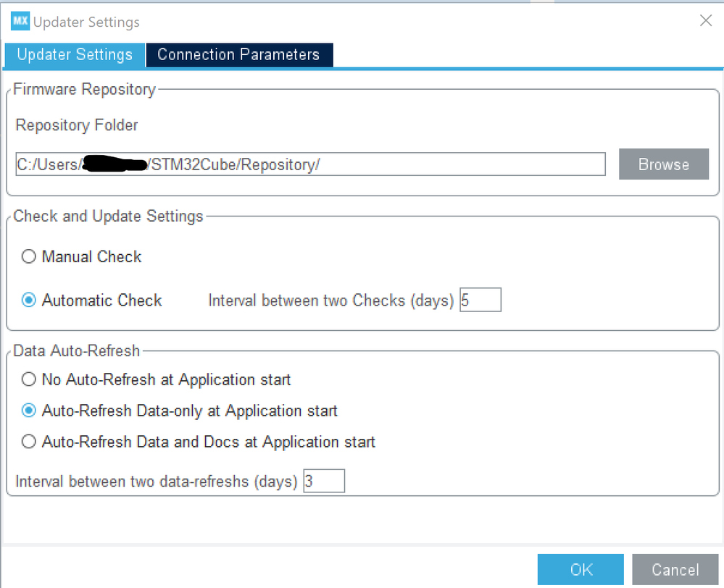Screen dimensions: 724x588
Task: Confirm settings with the OK button
Action: click(x=581, y=570)
